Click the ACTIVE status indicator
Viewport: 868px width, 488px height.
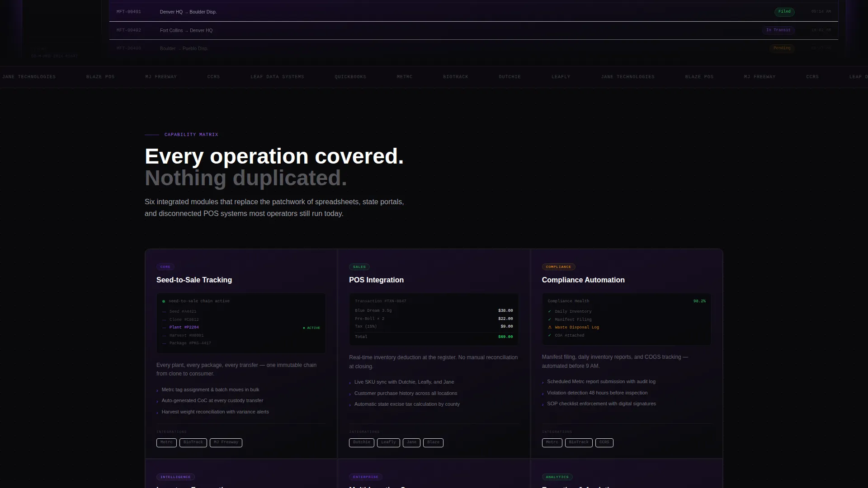point(311,328)
